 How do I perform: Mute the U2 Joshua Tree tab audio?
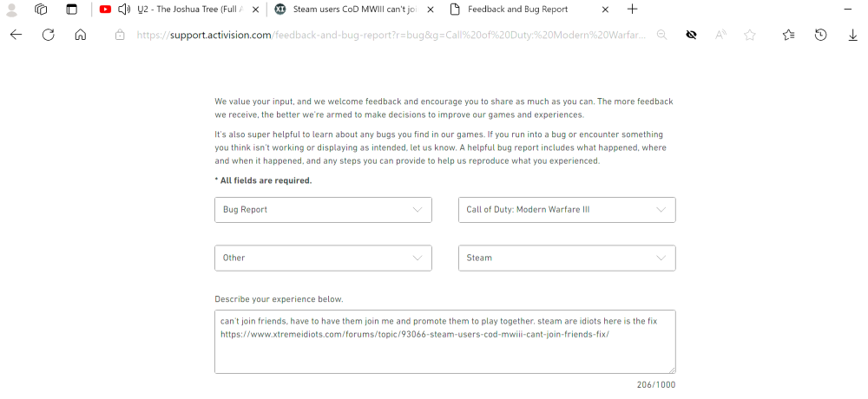tap(124, 10)
